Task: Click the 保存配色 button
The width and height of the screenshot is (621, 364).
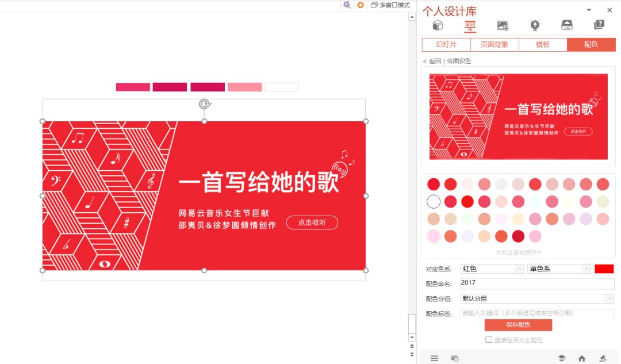Action: [518, 325]
